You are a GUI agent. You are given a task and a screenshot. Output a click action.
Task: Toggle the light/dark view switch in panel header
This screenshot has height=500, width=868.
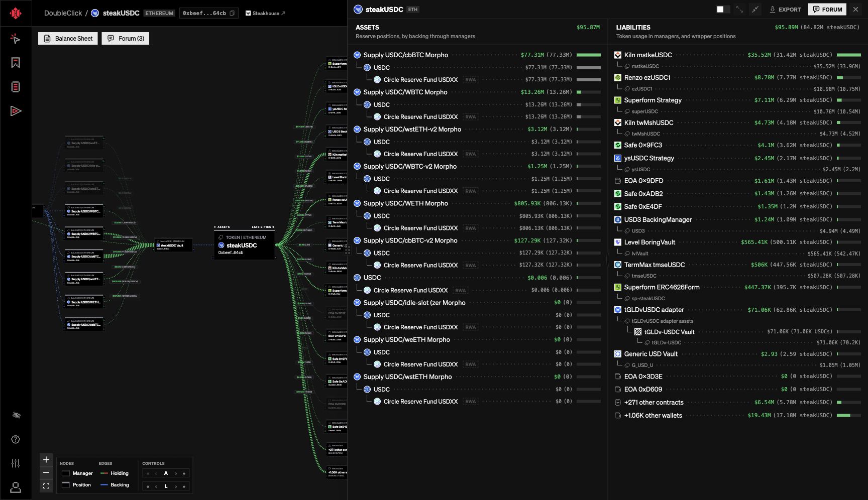coord(723,10)
